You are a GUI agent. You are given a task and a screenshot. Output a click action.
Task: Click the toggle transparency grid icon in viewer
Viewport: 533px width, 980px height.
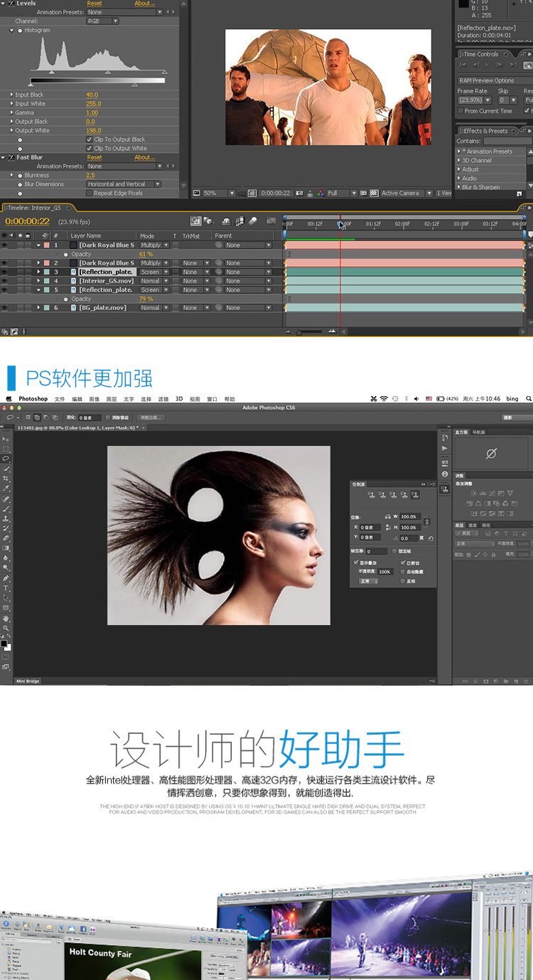(x=374, y=193)
